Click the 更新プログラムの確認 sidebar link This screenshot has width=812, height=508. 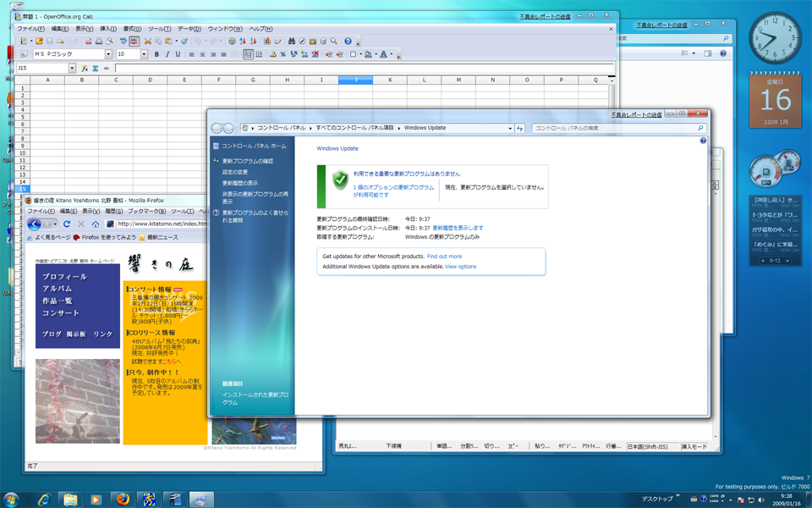248,161
